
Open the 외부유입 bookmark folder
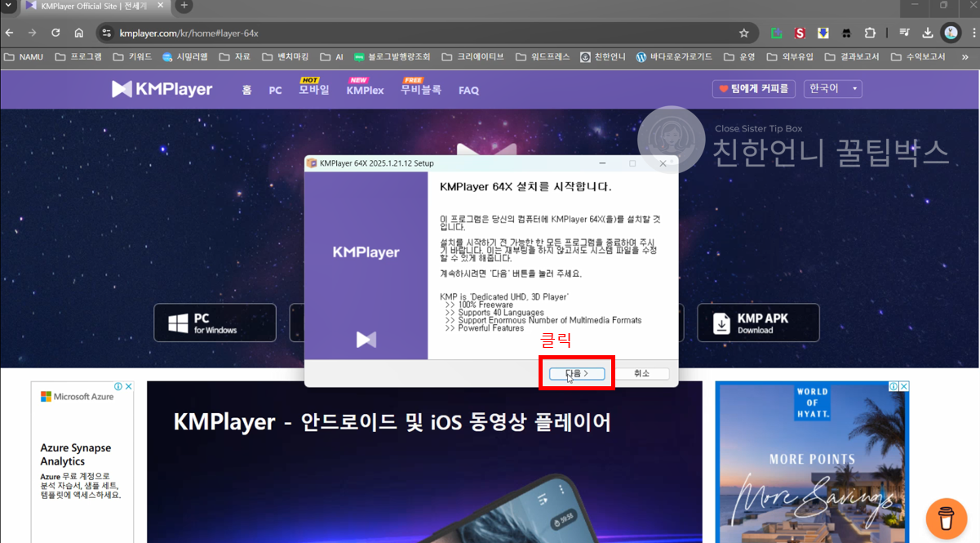(790, 57)
